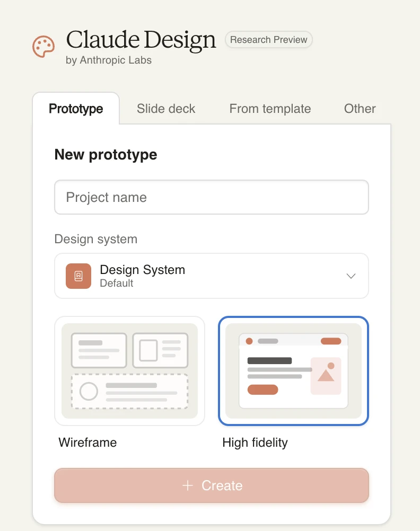Focus the Project name input field
This screenshot has height=531, width=420.
click(211, 198)
